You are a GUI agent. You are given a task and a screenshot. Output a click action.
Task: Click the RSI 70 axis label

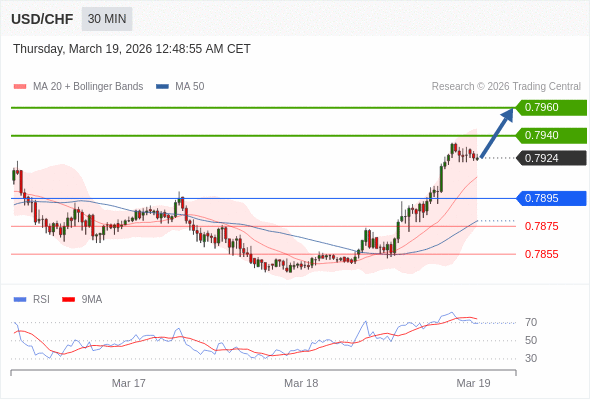click(531, 322)
